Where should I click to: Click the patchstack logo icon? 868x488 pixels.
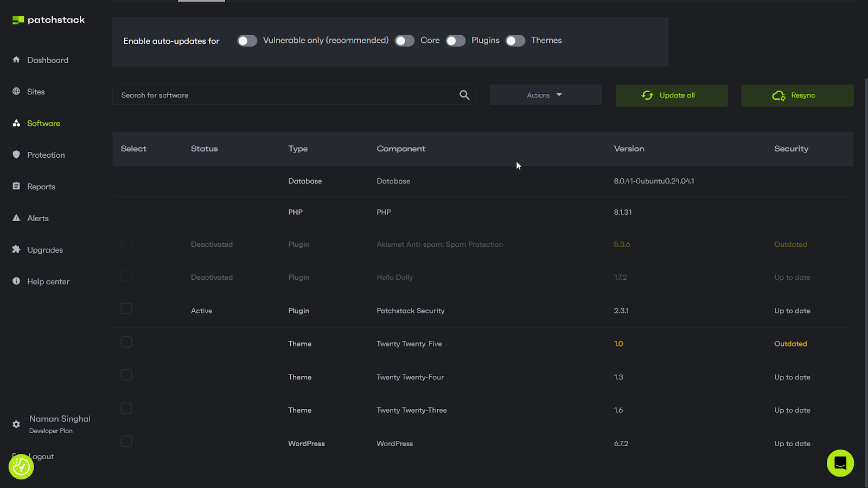[18, 20]
